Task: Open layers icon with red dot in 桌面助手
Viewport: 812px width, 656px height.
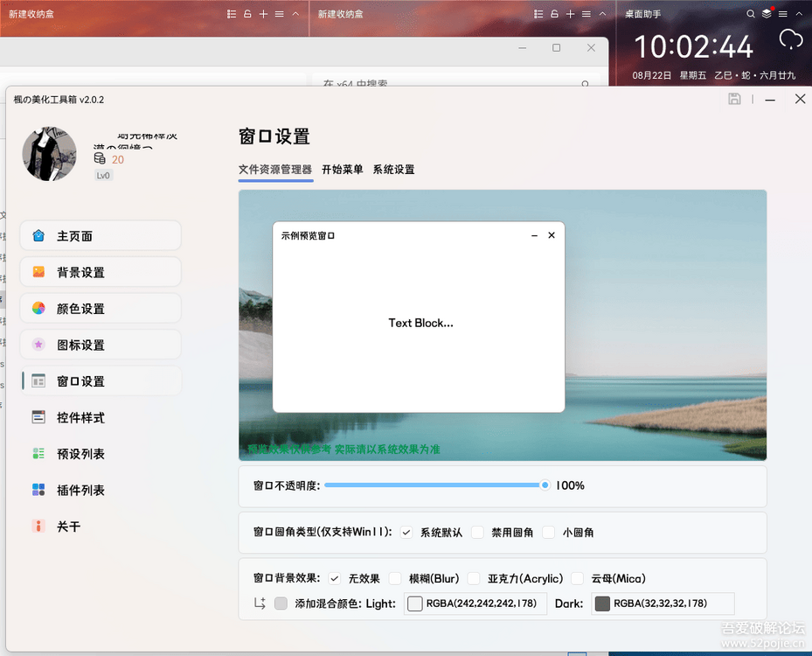Action: [767, 13]
